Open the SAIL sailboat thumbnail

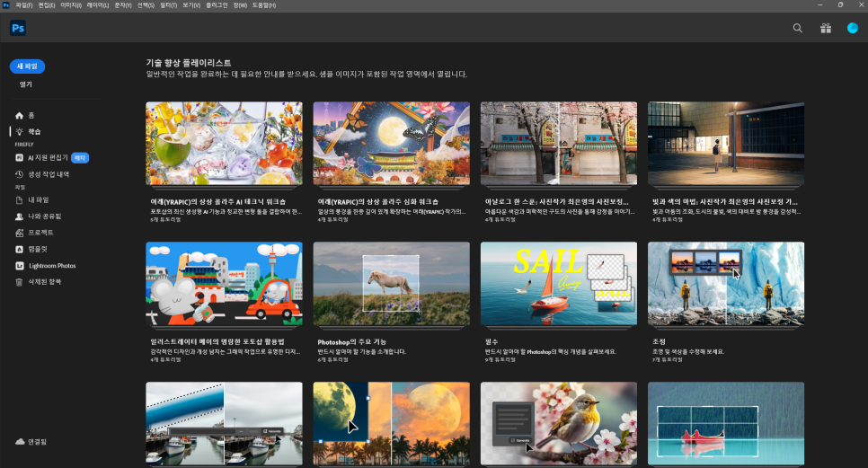559,283
